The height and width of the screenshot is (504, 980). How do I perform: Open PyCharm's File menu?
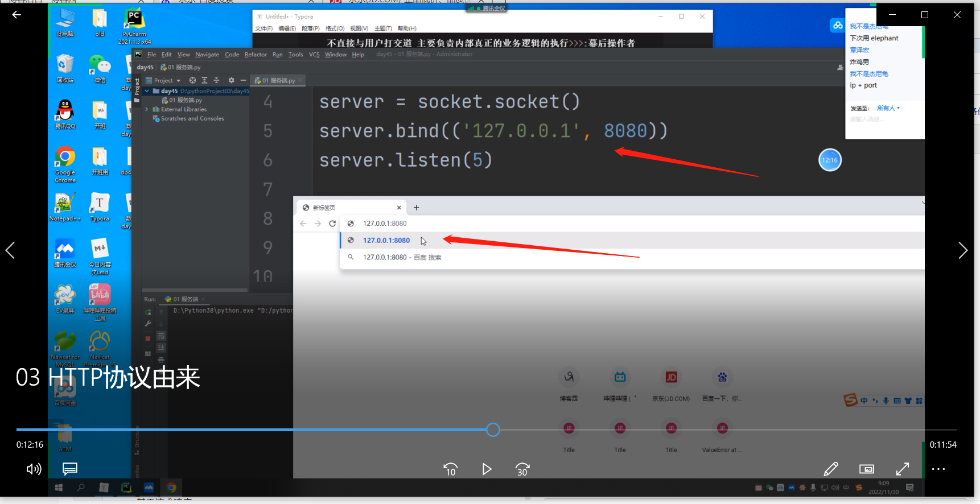click(151, 55)
